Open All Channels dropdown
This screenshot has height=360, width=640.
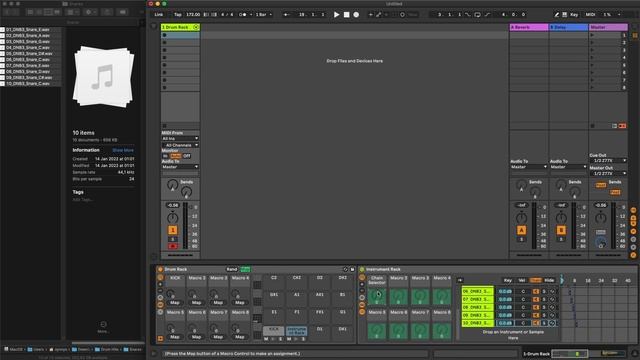point(180,145)
